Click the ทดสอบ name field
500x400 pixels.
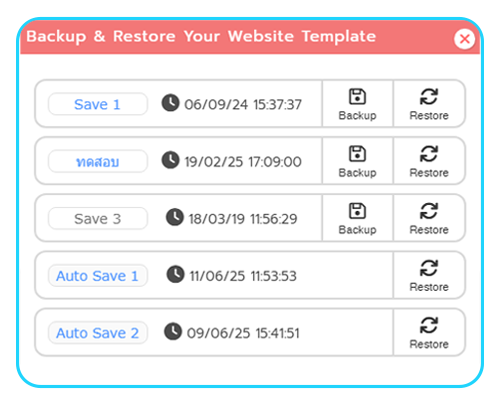pyautogui.click(x=98, y=162)
